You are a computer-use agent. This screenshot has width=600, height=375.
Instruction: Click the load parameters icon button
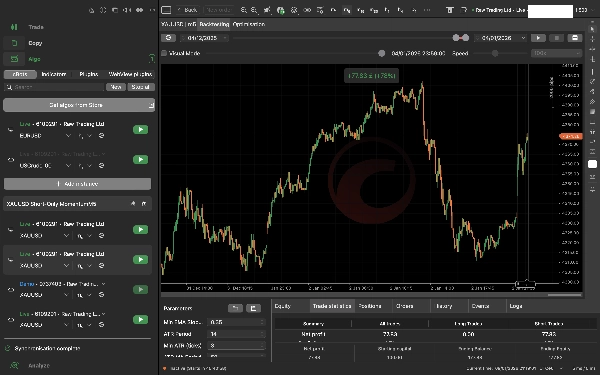[235, 308]
